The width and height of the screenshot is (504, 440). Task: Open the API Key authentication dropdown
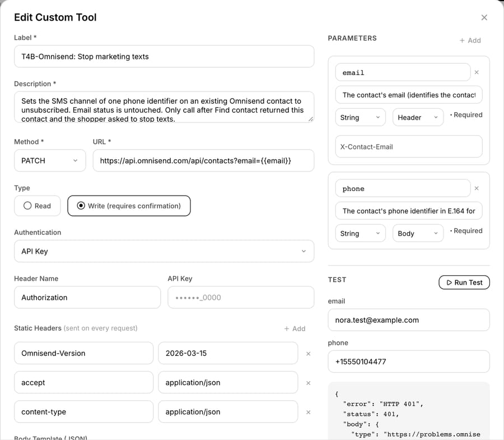(x=164, y=251)
